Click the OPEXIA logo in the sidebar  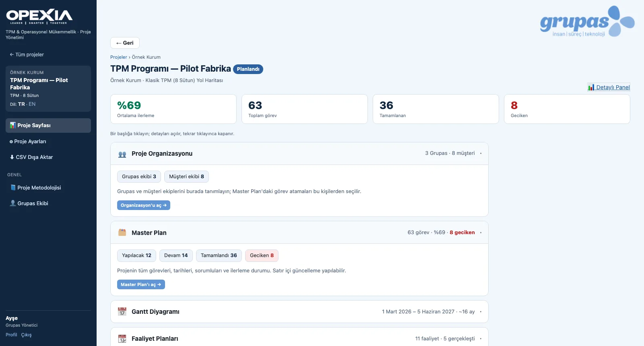[39, 16]
